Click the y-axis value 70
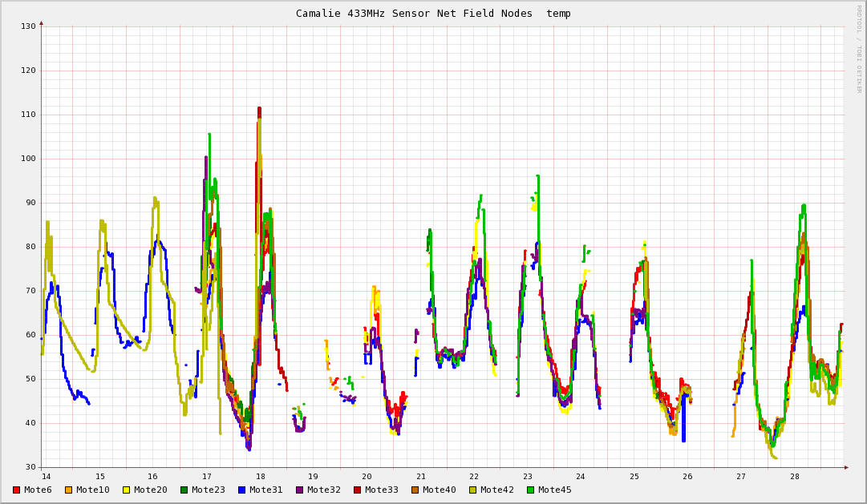 click(x=30, y=291)
